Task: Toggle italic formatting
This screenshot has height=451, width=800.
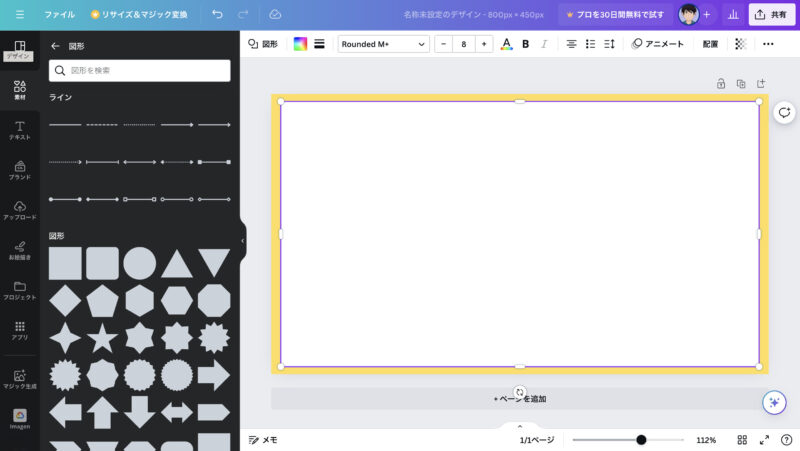Action: coord(544,44)
